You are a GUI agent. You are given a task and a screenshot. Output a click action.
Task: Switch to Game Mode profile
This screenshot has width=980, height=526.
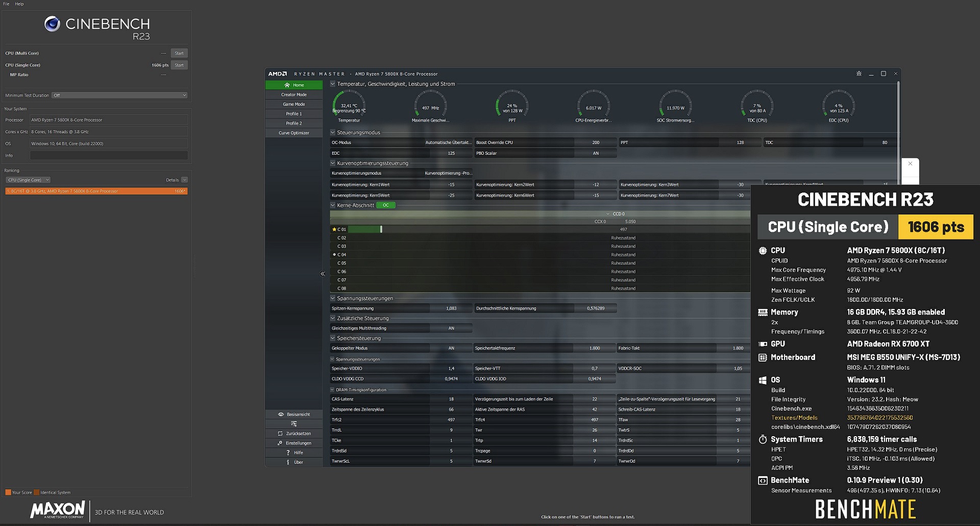click(x=294, y=104)
